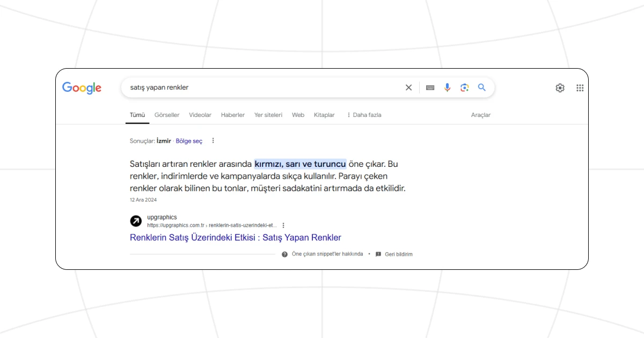Open upgraphics arrow site favicon

click(x=136, y=221)
